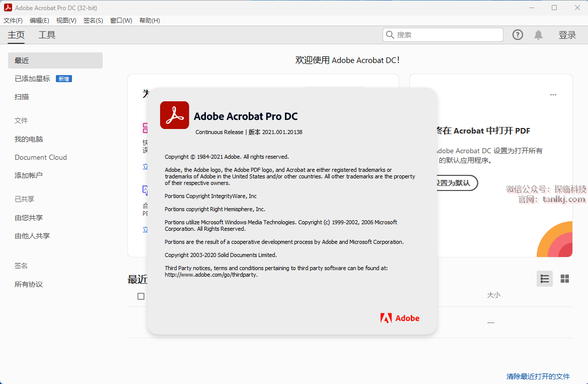The height and width of the screenshot is (384, 588).
Task: Click the 新增 badge next to 已添加星标
Action: pos(64,79)
